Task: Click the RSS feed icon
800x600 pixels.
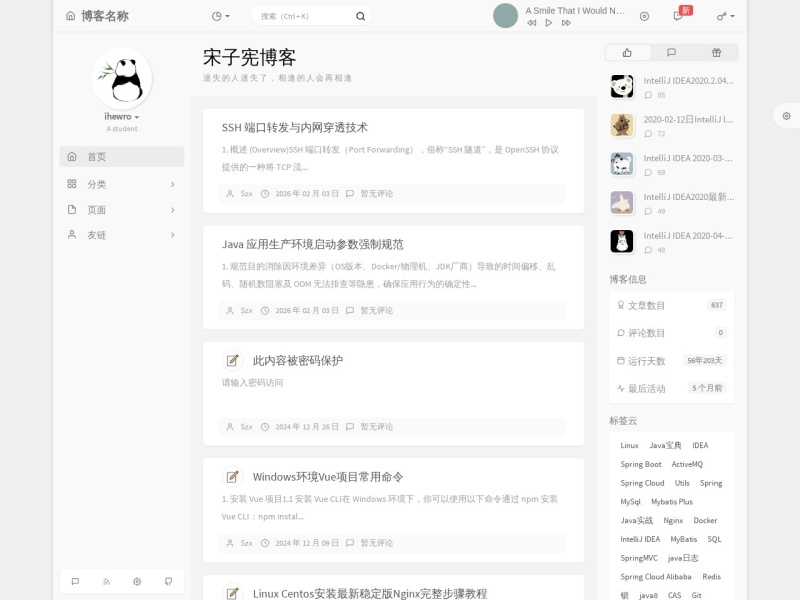Action: (x=106, y=581)
